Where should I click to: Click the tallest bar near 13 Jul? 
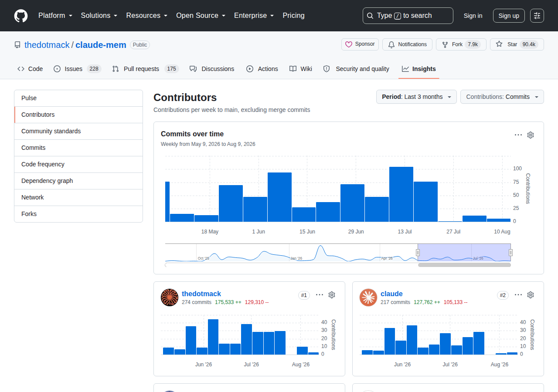point(401,194)
